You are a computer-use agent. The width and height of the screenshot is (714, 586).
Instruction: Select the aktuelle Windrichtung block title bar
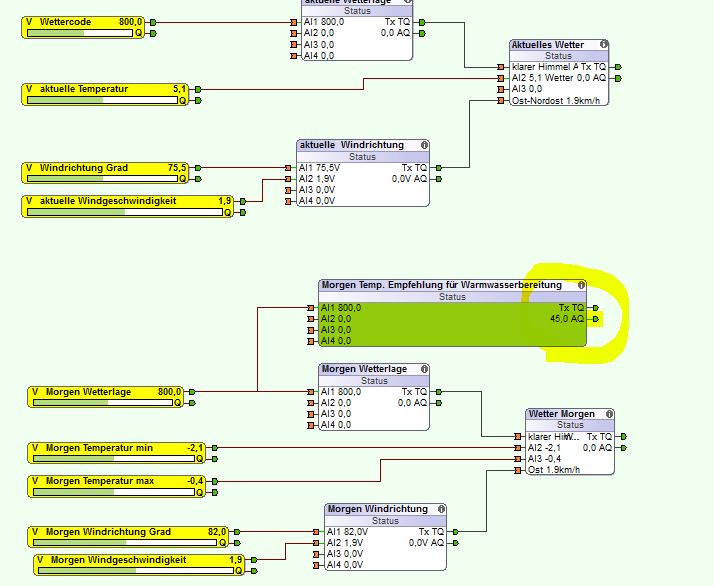tap(363, 145)
